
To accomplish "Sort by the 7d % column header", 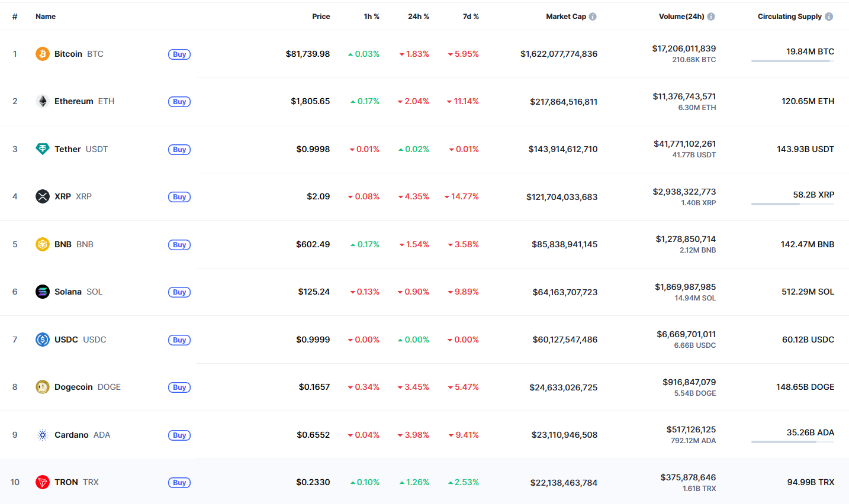I will 471,17.
